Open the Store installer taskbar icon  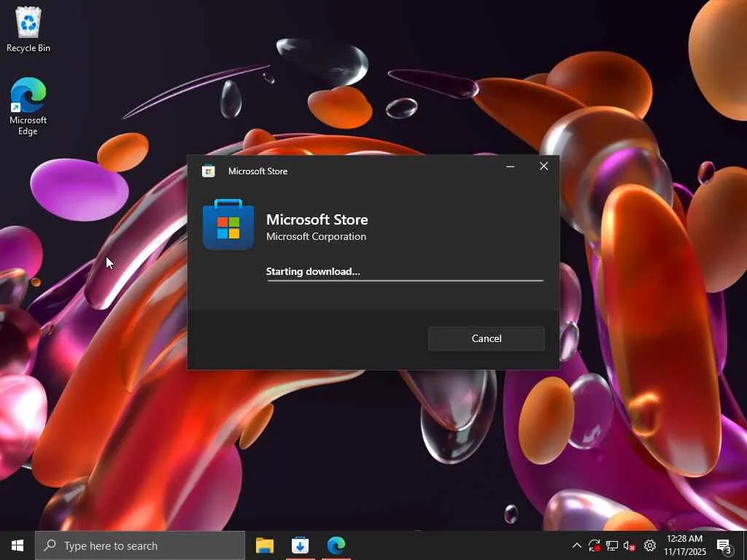(x=300, y=545)
